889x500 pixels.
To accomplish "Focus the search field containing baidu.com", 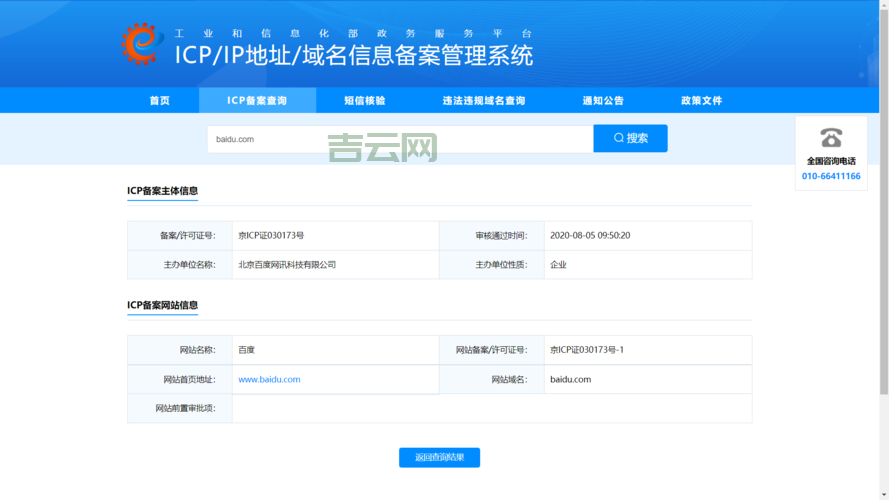I will coord(400,139).
